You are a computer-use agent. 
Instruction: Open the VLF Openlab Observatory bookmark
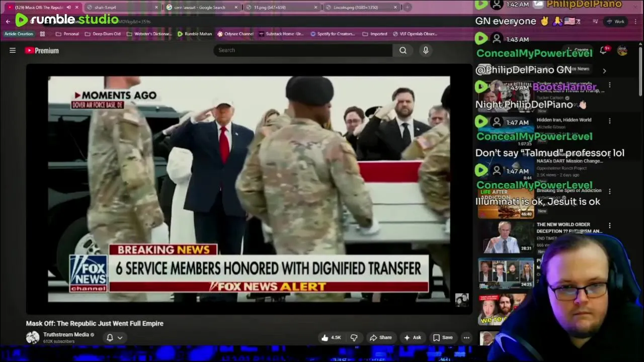point(415,34)
